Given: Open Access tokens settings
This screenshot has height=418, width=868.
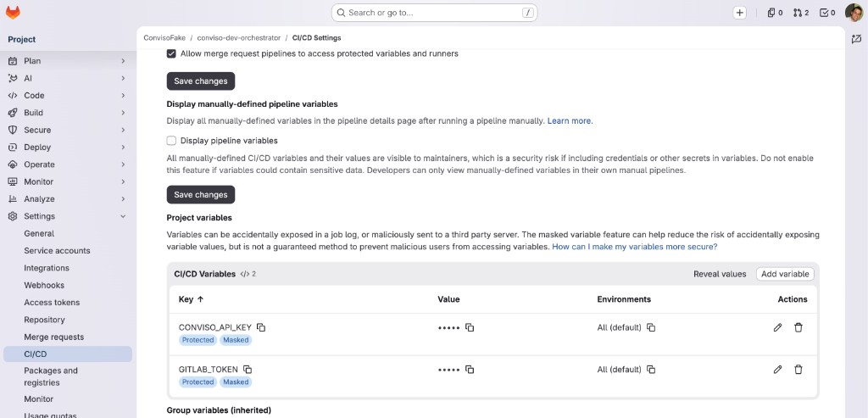Looking at the screenshot, I should 52,303.
